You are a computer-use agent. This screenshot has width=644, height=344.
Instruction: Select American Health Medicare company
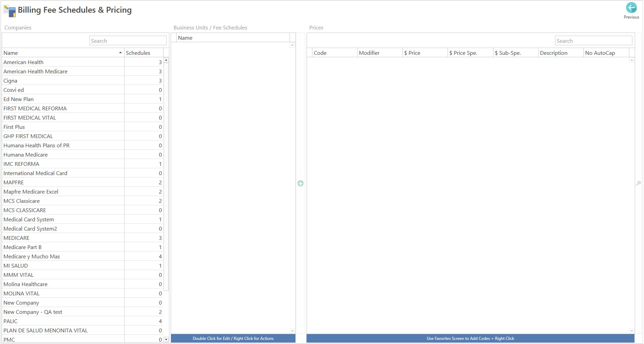click(x=83, y=71)
